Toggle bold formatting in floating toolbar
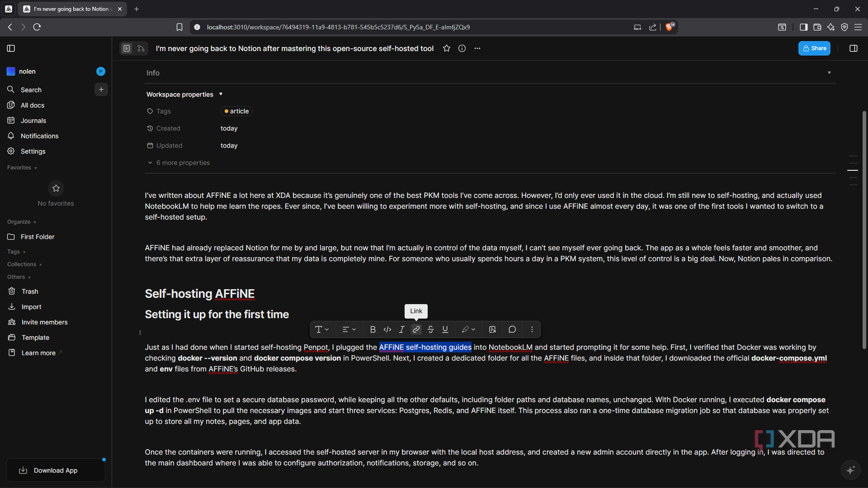868x488 pixels. [372, 329]
